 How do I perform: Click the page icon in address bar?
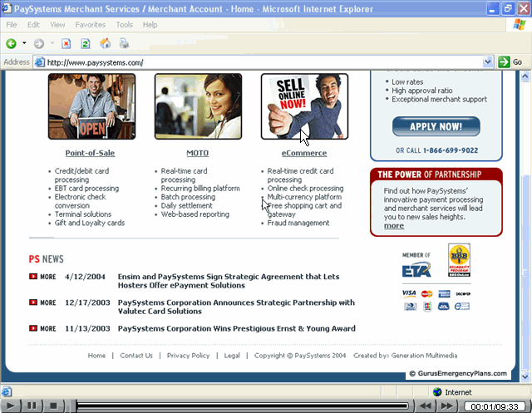(40, 62)
